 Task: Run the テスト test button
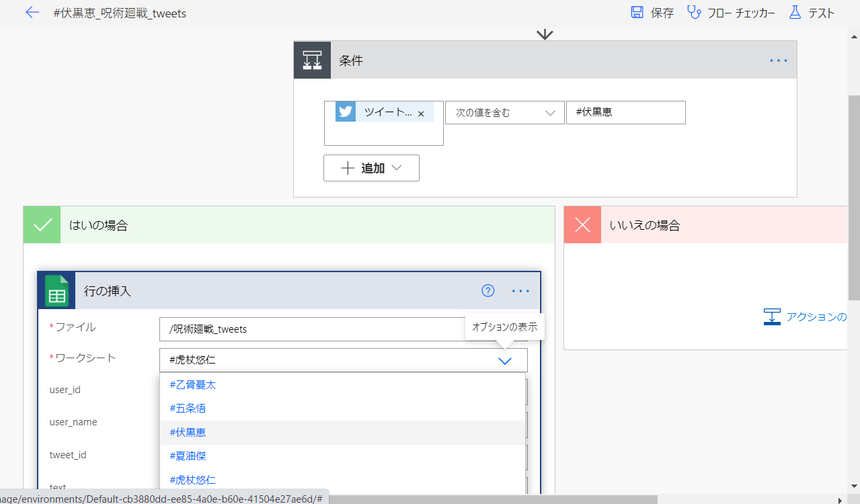tap(812, 13)
